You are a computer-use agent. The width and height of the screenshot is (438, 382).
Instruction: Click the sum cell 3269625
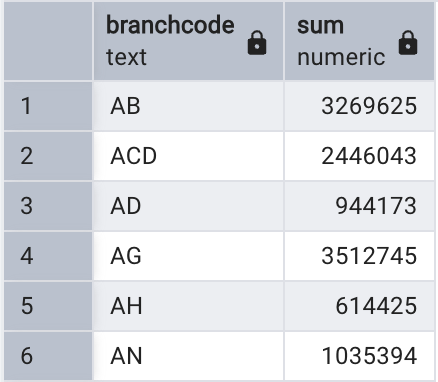(x=360, y=106)
